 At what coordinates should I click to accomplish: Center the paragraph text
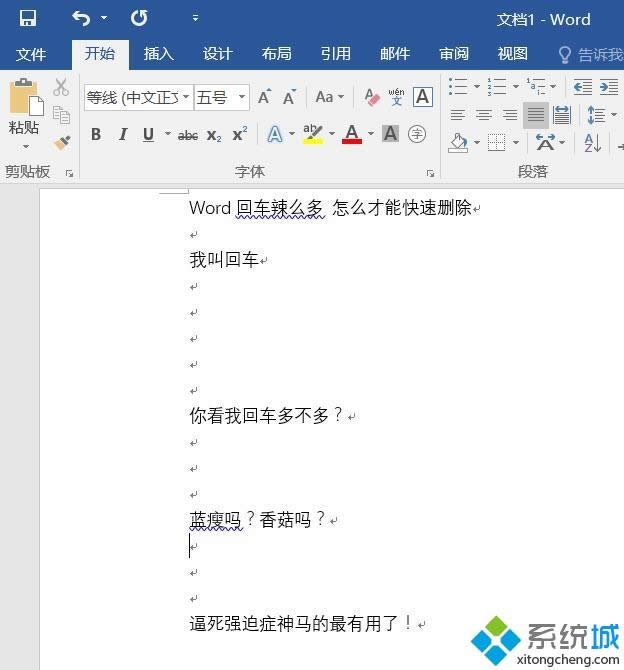(x=484, y=115)
